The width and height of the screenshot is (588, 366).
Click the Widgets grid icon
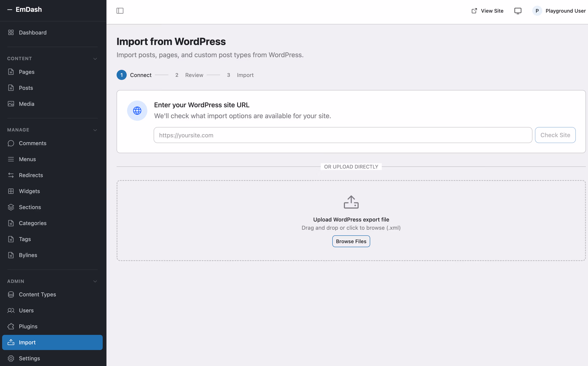pyautogui.click(x=11, y=191)
